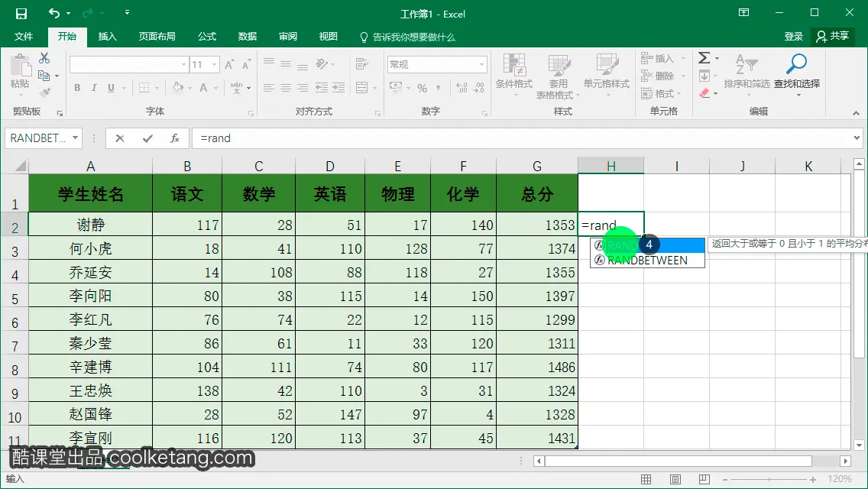Click the Page Layout view status icon
Viewport: 868px width, 489px height.
(675, 479)
